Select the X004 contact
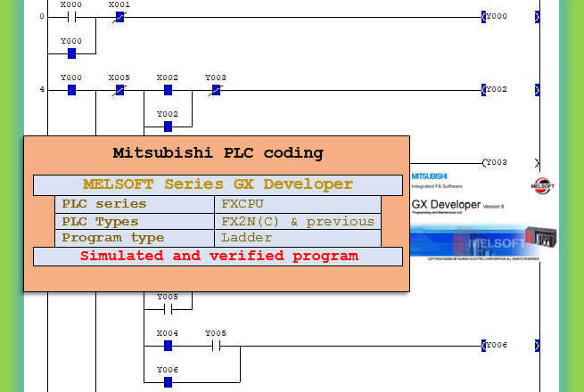The height and width of the screenshot is (392, 584). click(168, 346)
